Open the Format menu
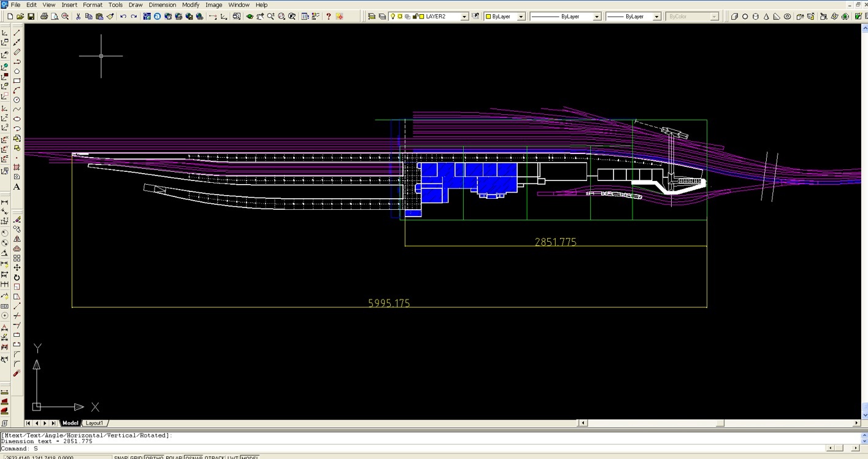 tap(93, 4)
